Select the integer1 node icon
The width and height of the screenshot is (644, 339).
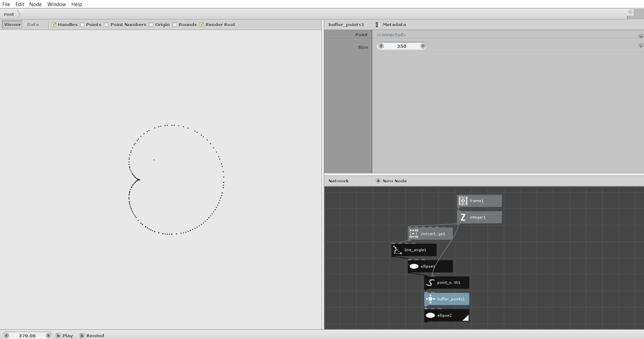click(x=463, y=217)
